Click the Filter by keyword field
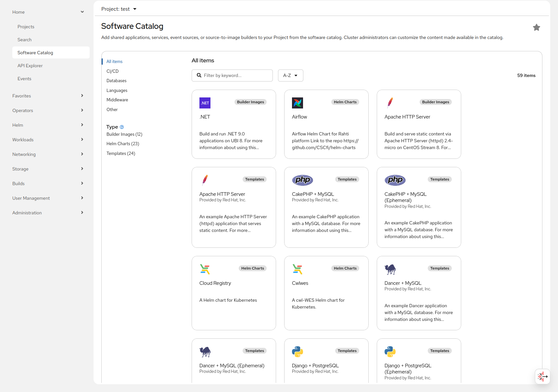The width and height of the screenshot is (558, 392). (x=235, y=75)
